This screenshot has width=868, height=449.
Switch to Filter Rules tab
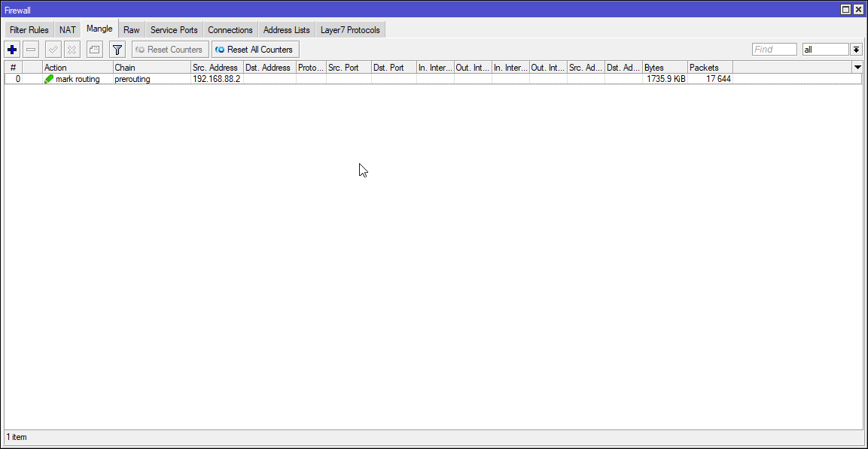tap(29, 30)
